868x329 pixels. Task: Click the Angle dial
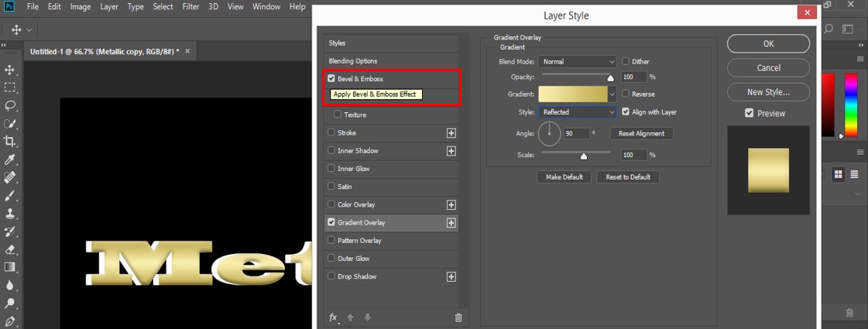(549, 133)
